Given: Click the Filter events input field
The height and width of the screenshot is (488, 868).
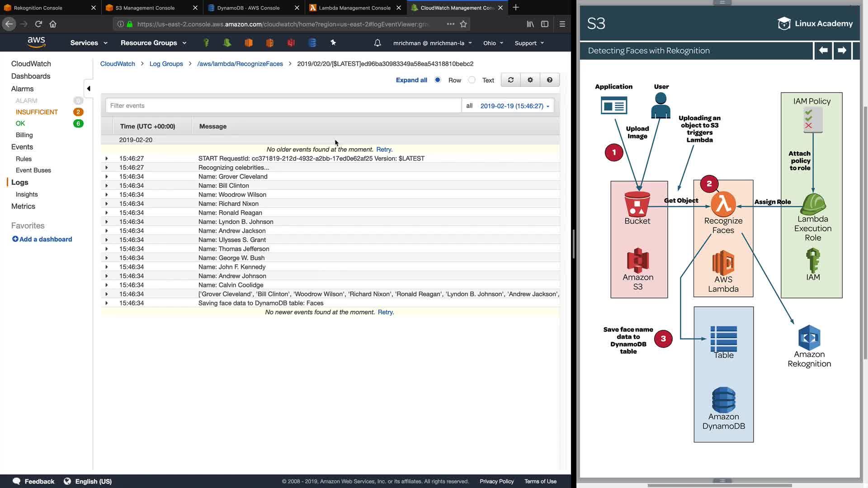Looking at the screenshot, I should coord(283,106).
